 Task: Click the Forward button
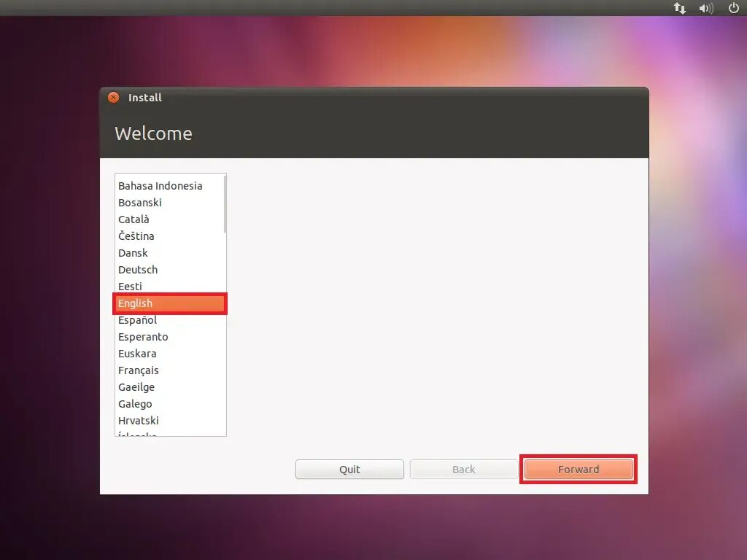coord(578,469)
